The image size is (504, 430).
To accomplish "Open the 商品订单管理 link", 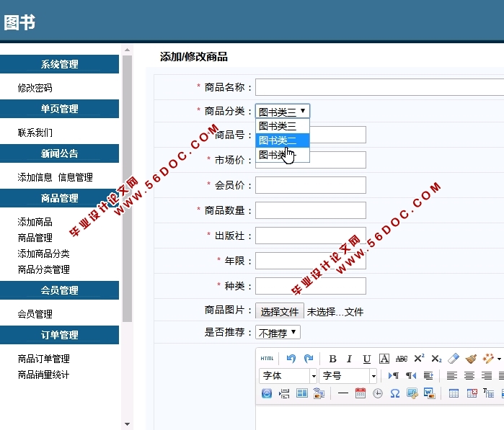I will (x=44, y=359).
